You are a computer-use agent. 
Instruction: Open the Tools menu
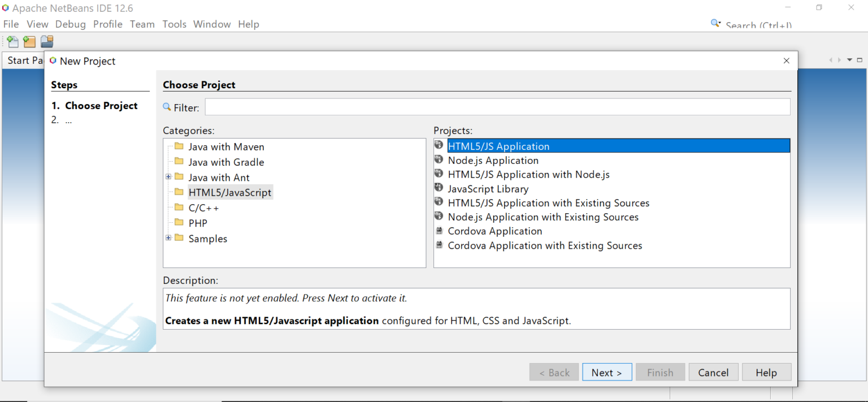click(174, 24)
